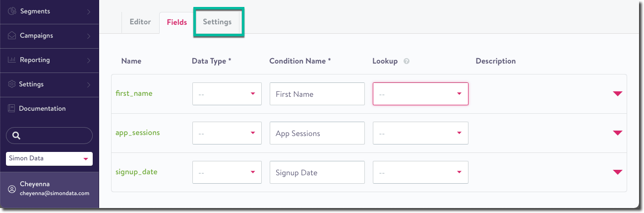Open the first_name Data Type dropdown

click(227, 94)
